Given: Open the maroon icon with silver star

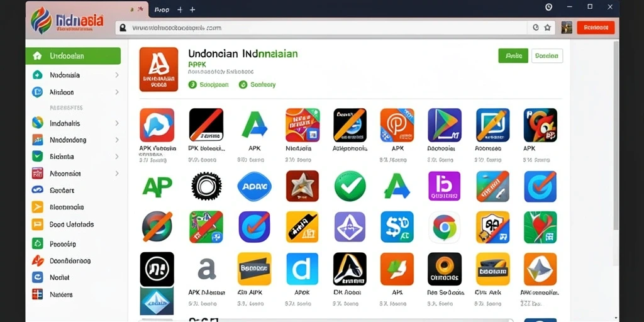Looking at the screenshot, I should [x=303, y=186].
